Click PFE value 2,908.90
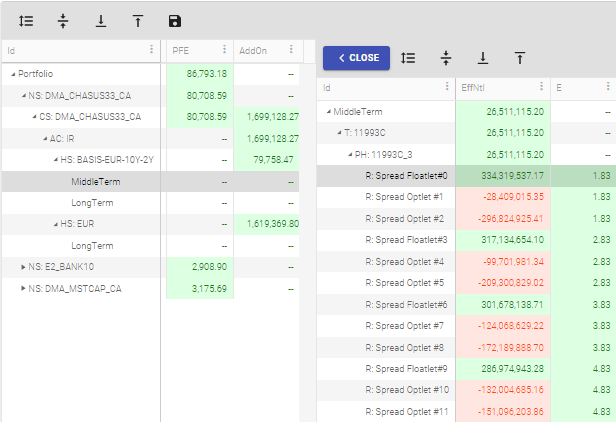The width and height of the screenshot is (616, 422). [209, 267]
